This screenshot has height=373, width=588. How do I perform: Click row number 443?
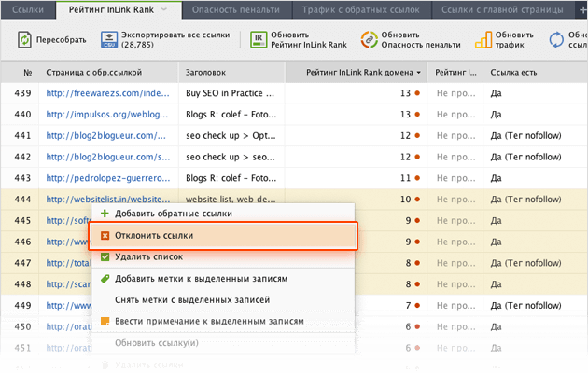click(22, 178)
